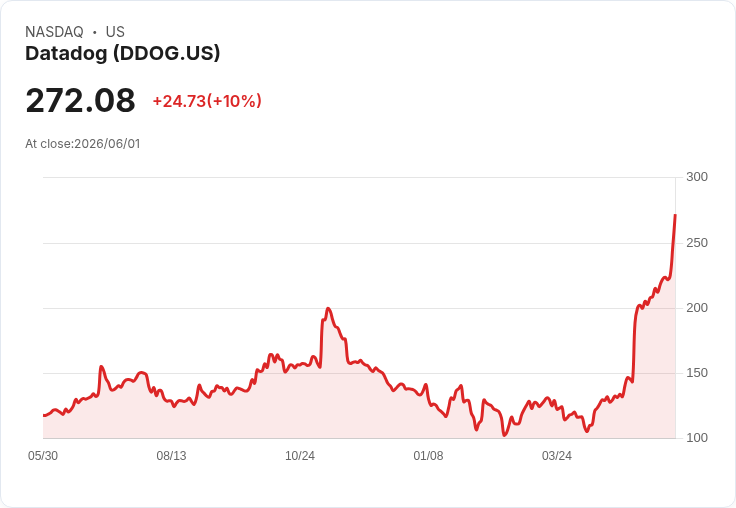Click the 100 price axis label
This screenshot has height=508, width=736.
[697, 438]
